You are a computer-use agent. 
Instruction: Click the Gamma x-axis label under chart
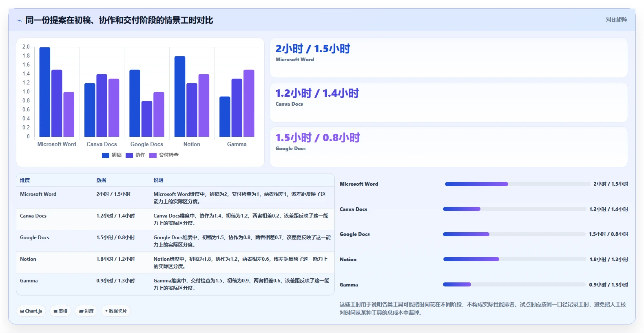(237, 144)
